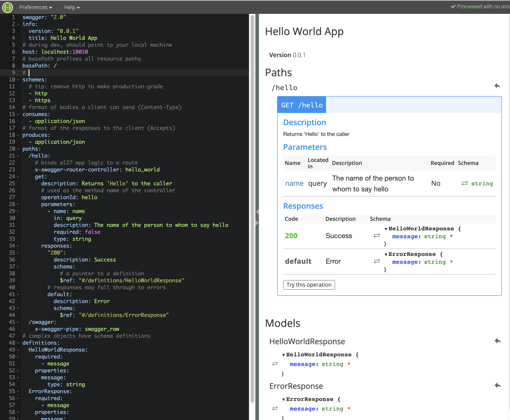Click the GET /hello operation header
The image size is (510, 420).
[302, 105]
